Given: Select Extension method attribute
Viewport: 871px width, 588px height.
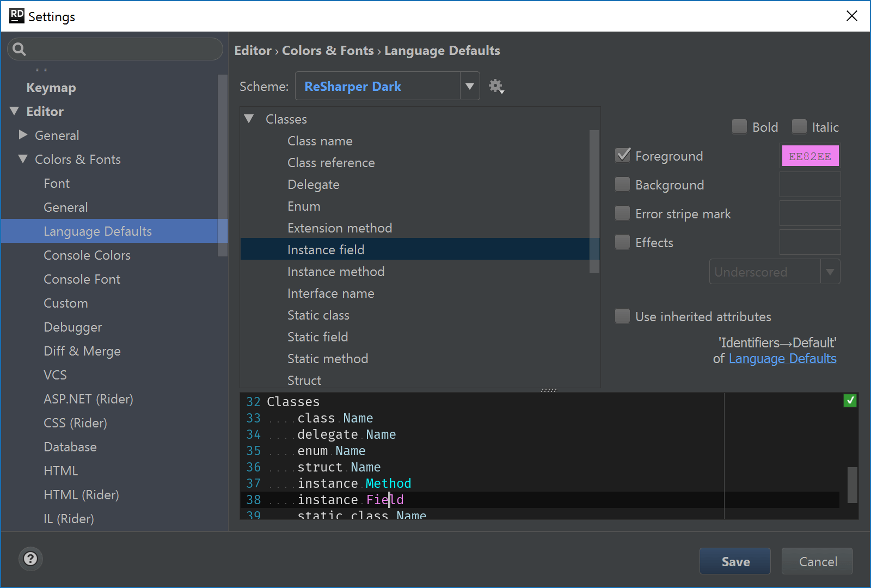Looking at the screenshot, I should pyautogui.click(x=340, y=228).
